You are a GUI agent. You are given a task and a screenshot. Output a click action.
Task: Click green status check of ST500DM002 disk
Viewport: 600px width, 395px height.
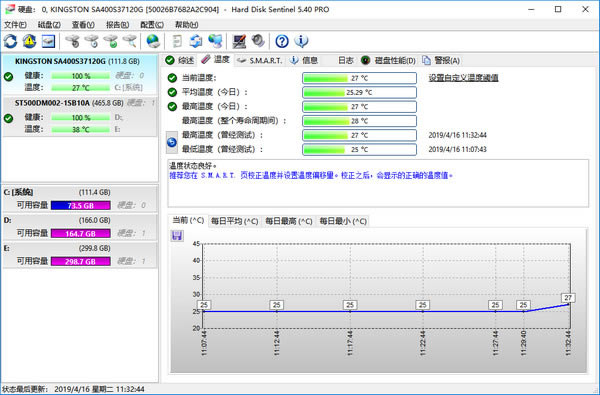pyautogui.click(x=8, y=118)
